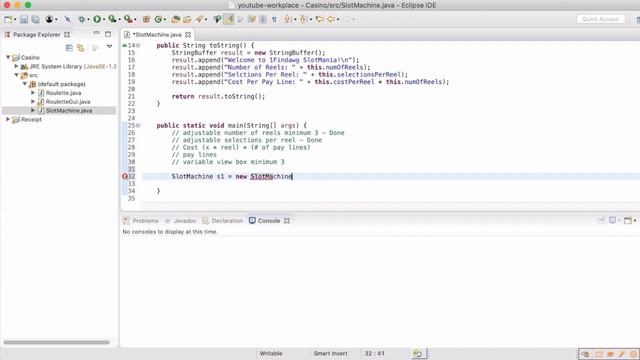Click the Skip All Breakpoints icon
This screenshot has height=360, width=640.
coord(67,19)
